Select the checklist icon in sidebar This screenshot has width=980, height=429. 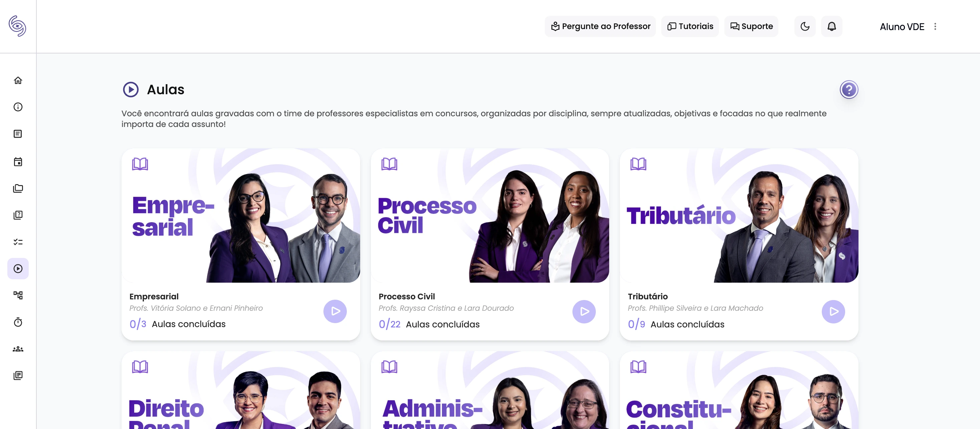tap(18, 242)
